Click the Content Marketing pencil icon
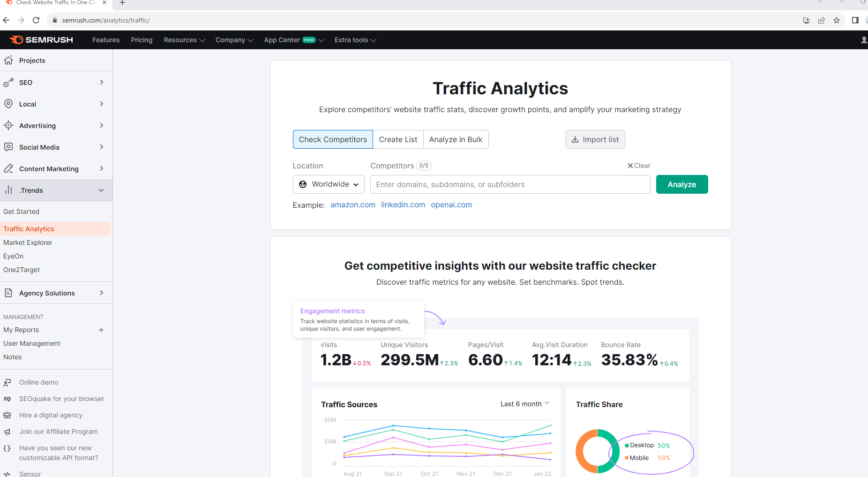Screen dimensions: 868x477 click(x=8, y=168)
